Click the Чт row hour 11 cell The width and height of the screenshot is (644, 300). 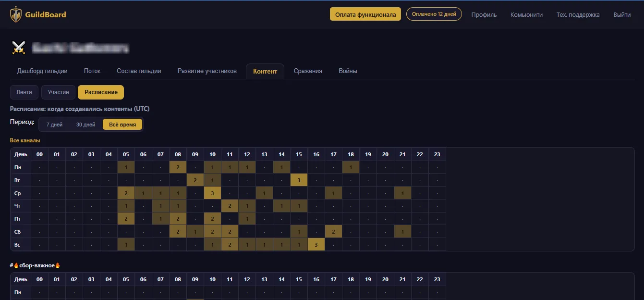(x=230, y=206)
